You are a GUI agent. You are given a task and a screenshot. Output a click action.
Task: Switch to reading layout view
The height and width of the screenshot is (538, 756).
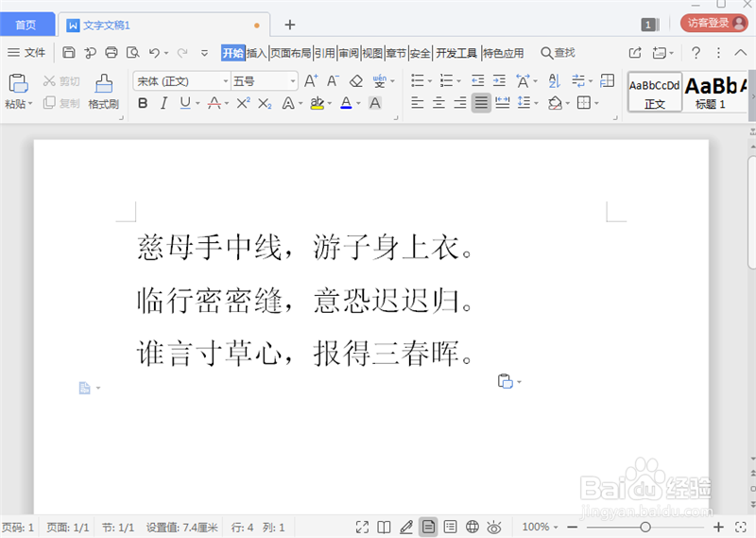tap(385, 527)
